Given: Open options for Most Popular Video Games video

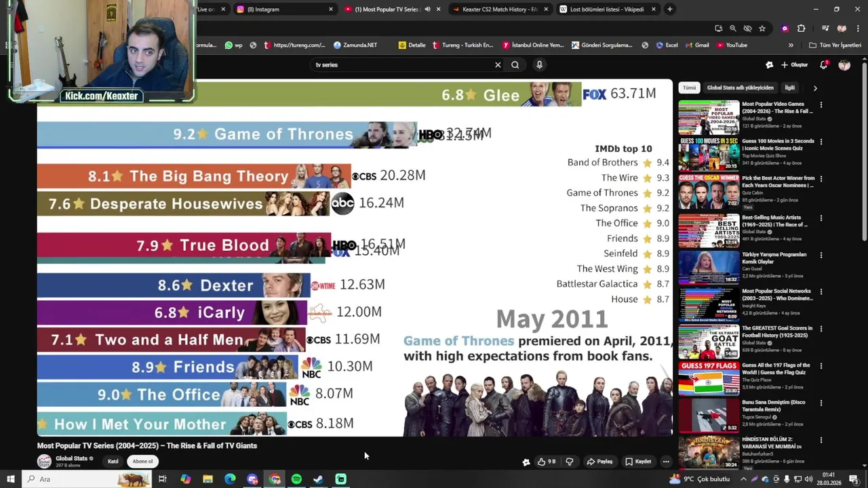Looking at the screenshot, I should click(821, 105).
